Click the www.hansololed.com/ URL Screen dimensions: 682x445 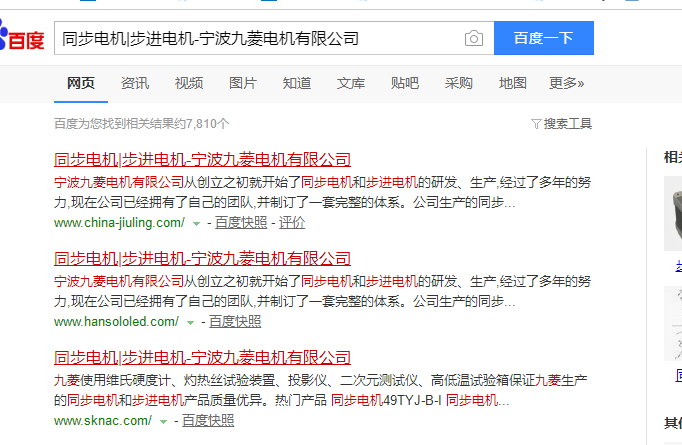coord(116,322)
